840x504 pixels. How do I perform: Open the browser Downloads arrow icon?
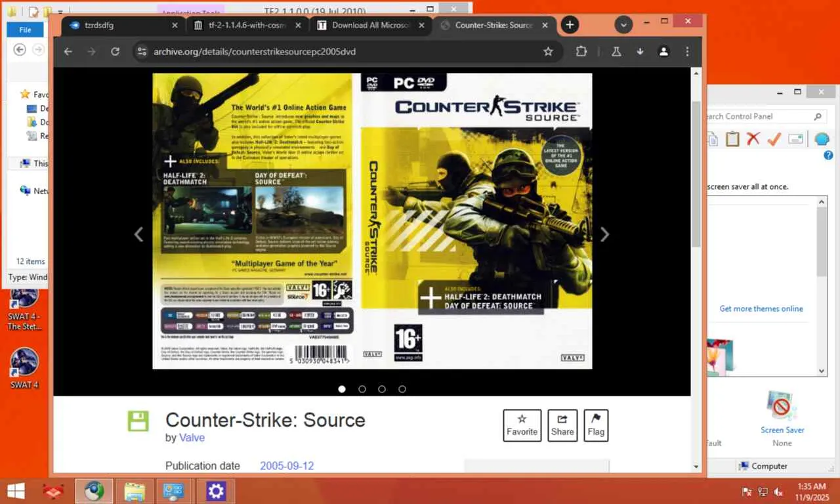(640, 52)
